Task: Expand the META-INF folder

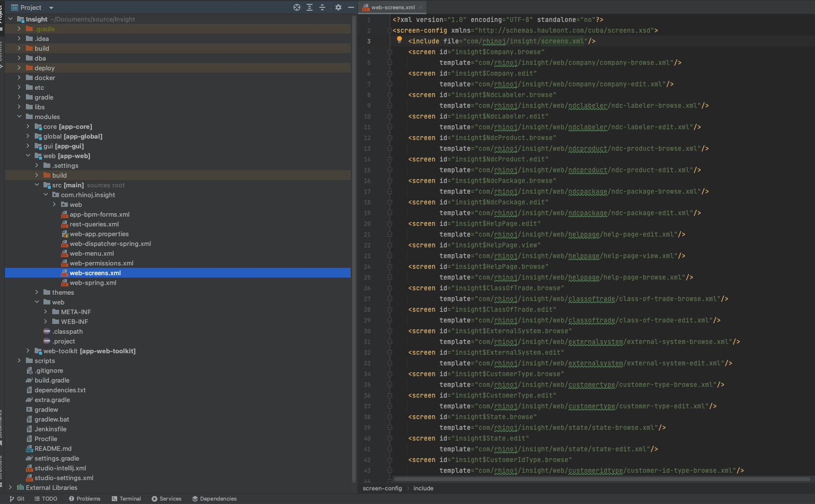Action: 45,312
